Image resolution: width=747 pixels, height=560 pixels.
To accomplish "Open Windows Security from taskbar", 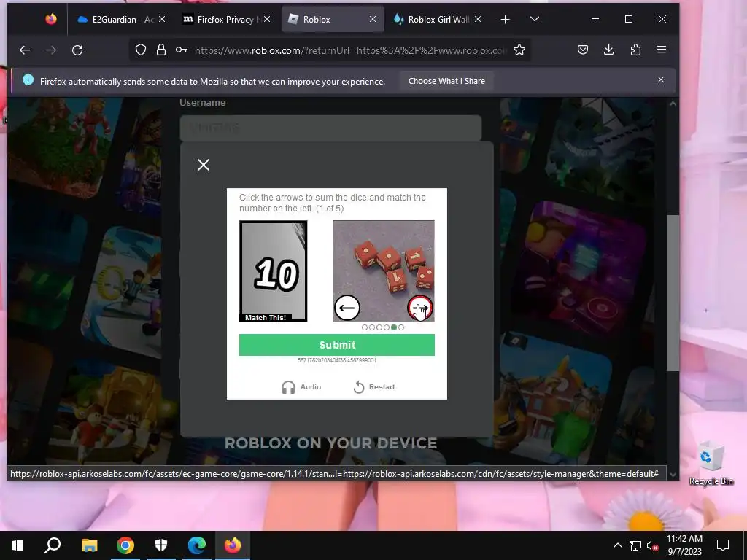I will click(161, 545).
